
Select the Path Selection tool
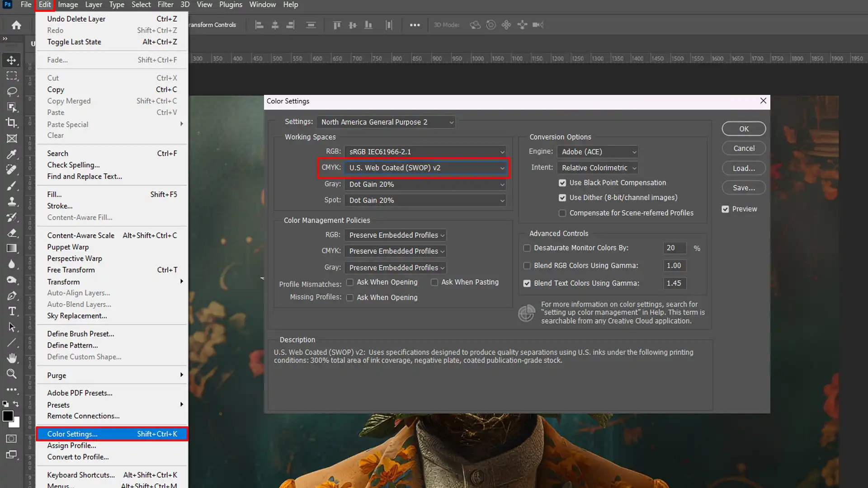tap(12, 327)
